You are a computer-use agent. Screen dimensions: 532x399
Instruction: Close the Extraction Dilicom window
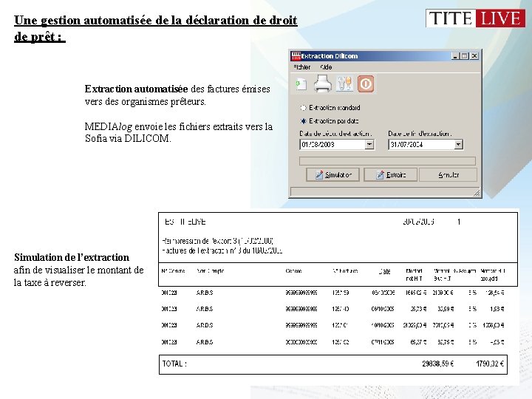click(x=474, y=56)
